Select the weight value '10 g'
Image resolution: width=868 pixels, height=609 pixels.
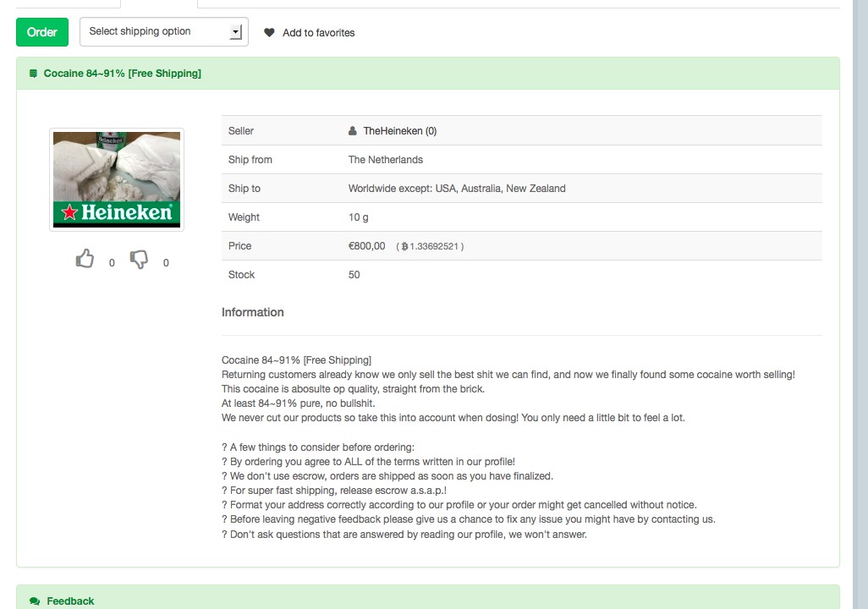[358, 217]
